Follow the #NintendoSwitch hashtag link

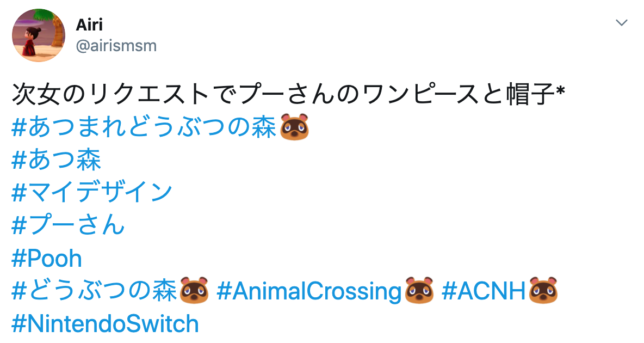(104, 323)
